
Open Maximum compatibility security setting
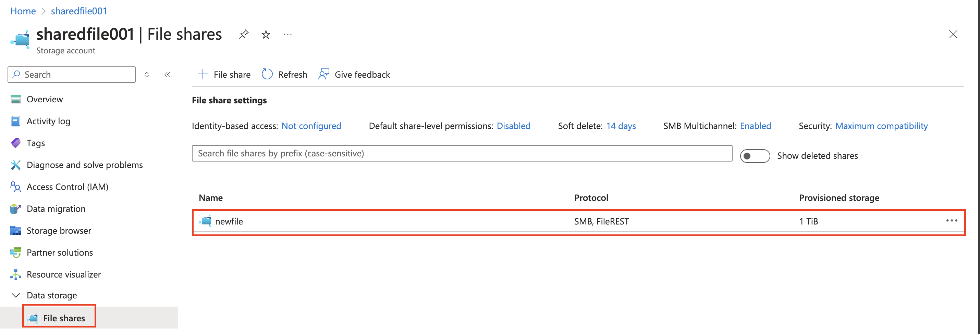click(881, 126)
